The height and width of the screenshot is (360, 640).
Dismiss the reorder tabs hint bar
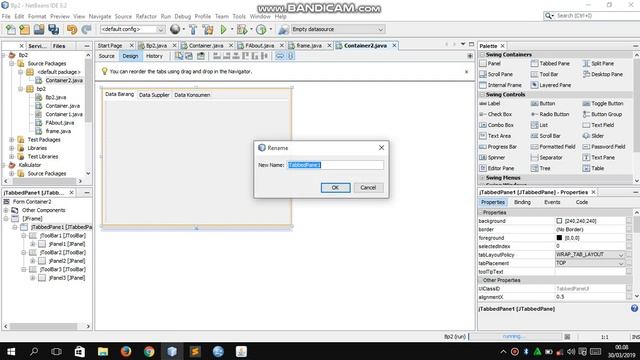[x=467, y=71]
